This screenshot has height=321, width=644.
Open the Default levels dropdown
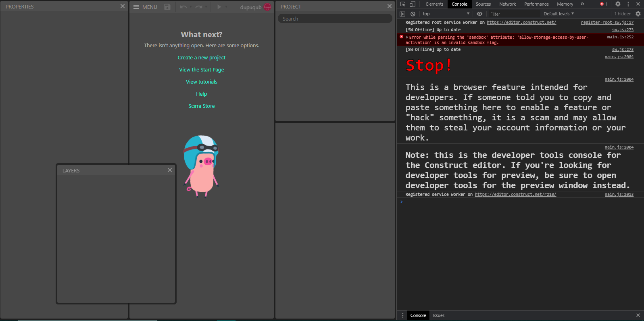[559, 14]
